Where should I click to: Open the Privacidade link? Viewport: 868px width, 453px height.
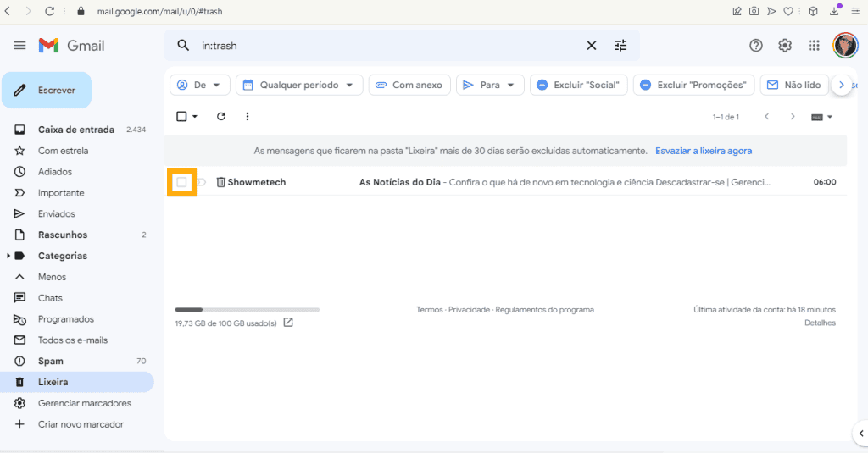tap(469, 310)
